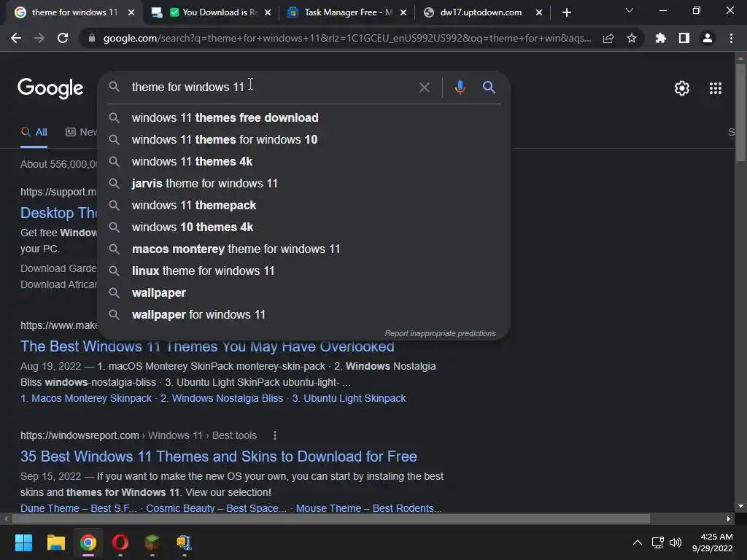The width and height of the screenshot is (747, 560).
Task: Toggle the Chrome side panel icon
Action: coord(684,38)
